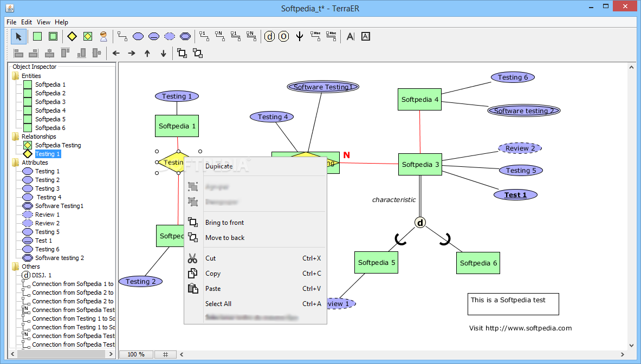The image size is (641, 364).
Task: Click the move up arrow icon
Action: point(147,53)
